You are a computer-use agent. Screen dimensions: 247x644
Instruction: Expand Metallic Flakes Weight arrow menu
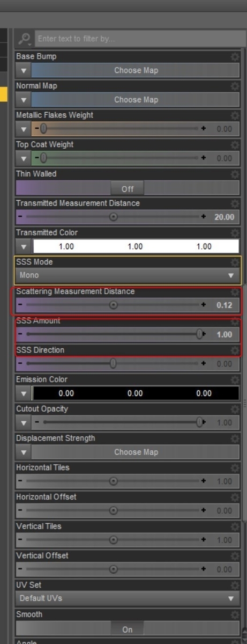pyautogui.click(x=24, y=129)
